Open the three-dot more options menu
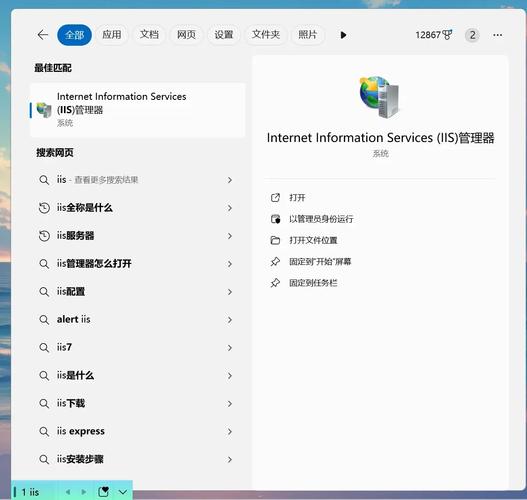The height and width of the screenshot is (500, 527). click(498, 35)
